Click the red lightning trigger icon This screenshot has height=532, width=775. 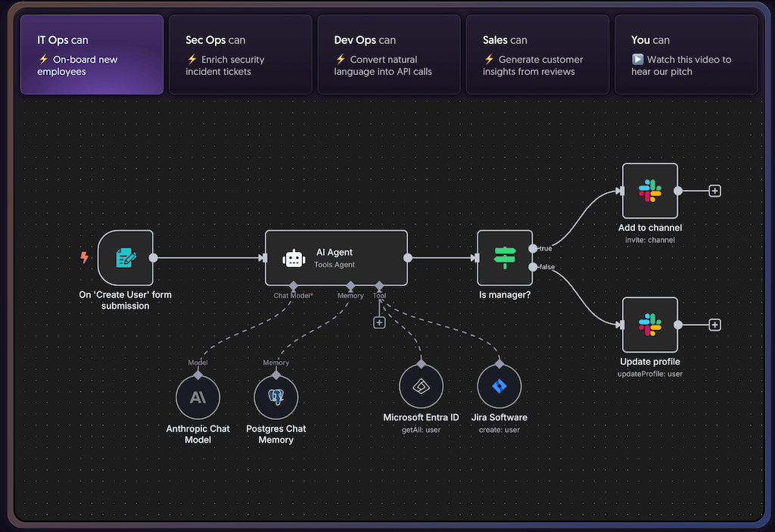(84, 258)
